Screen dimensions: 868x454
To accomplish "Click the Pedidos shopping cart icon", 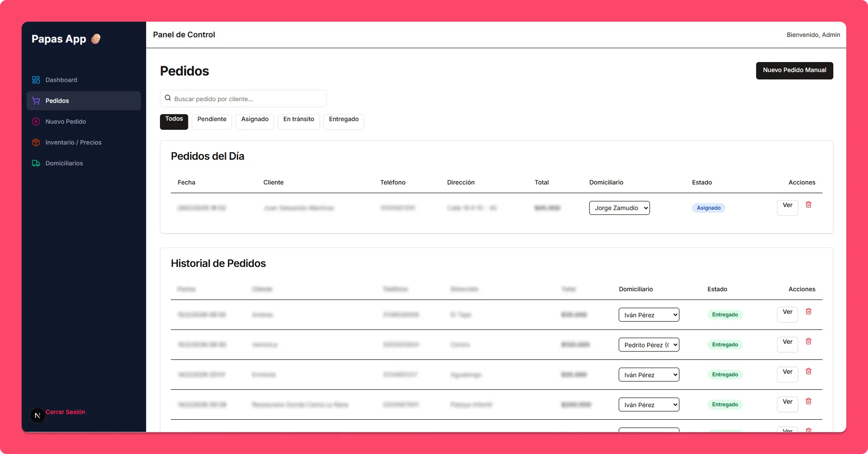I will pyautogui.click(x=36, y=100).
